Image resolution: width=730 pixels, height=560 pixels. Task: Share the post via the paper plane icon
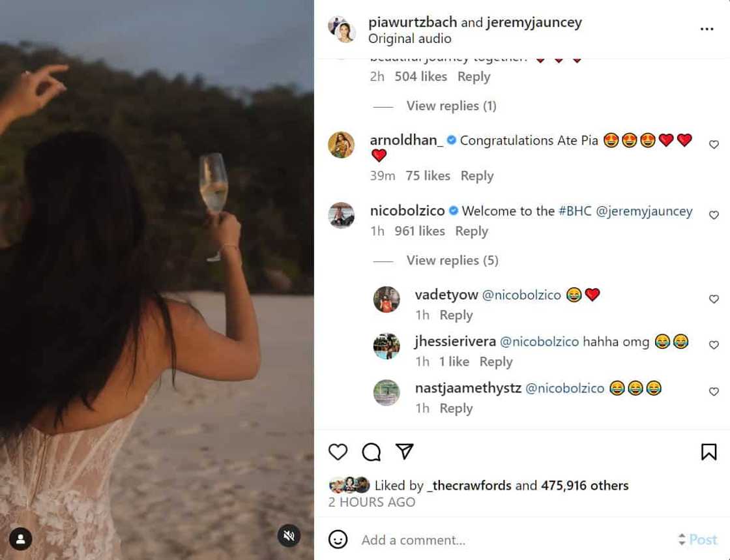point(404,451)
